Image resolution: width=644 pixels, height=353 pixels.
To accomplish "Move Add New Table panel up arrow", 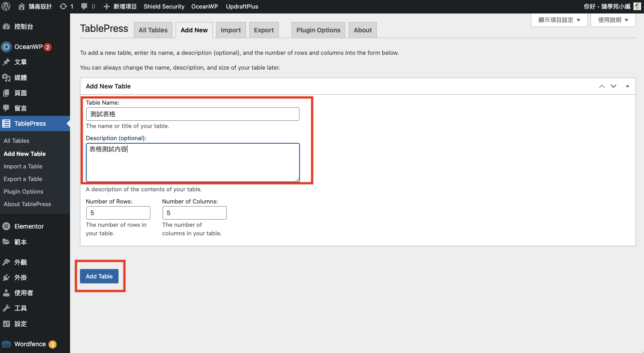I will pyautogui.click(x=602, y=86).
